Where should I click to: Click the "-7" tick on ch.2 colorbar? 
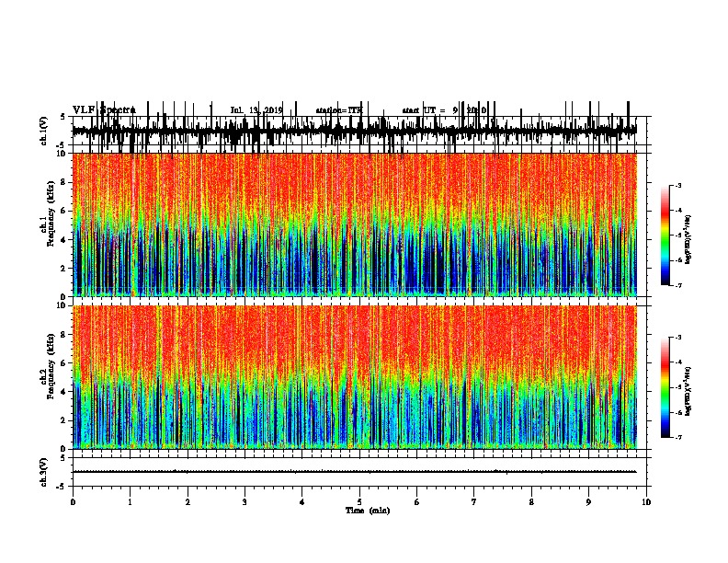click(x=678, y=437)
